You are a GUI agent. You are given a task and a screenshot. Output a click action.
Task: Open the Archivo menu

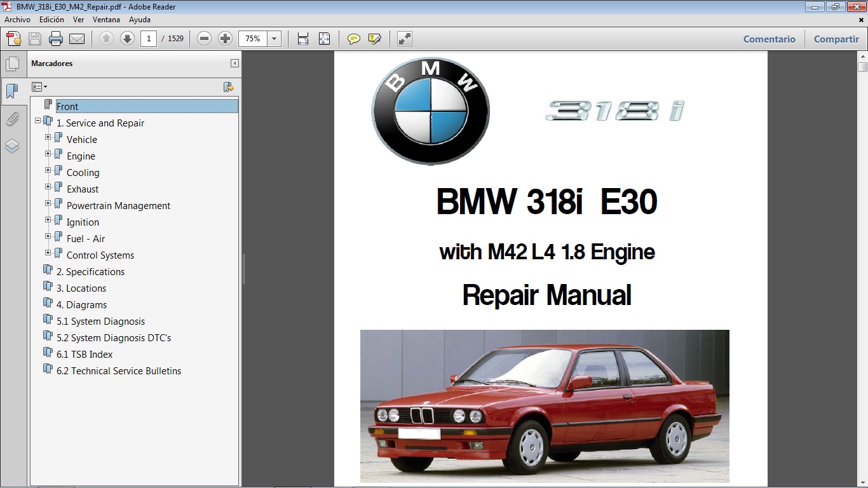pos(17,19)
